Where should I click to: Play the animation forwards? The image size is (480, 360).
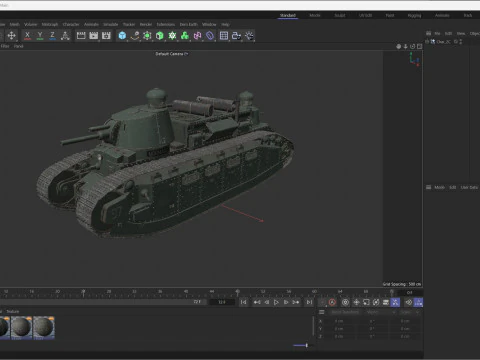[x=276, y=302]
